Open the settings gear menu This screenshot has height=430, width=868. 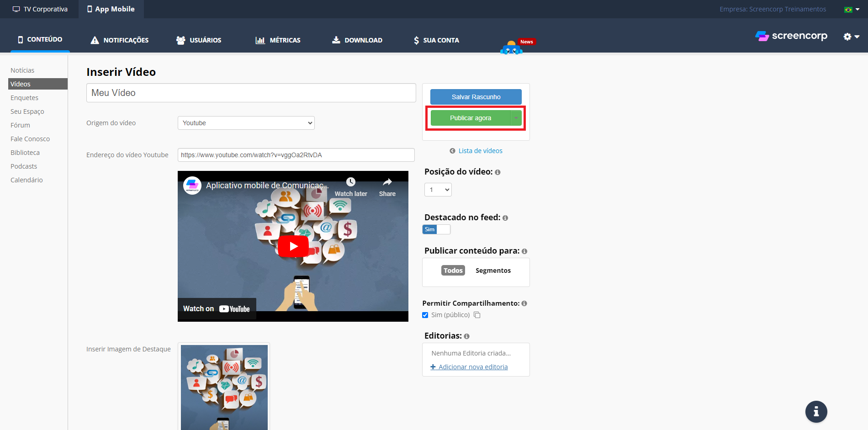pos(851,37)
